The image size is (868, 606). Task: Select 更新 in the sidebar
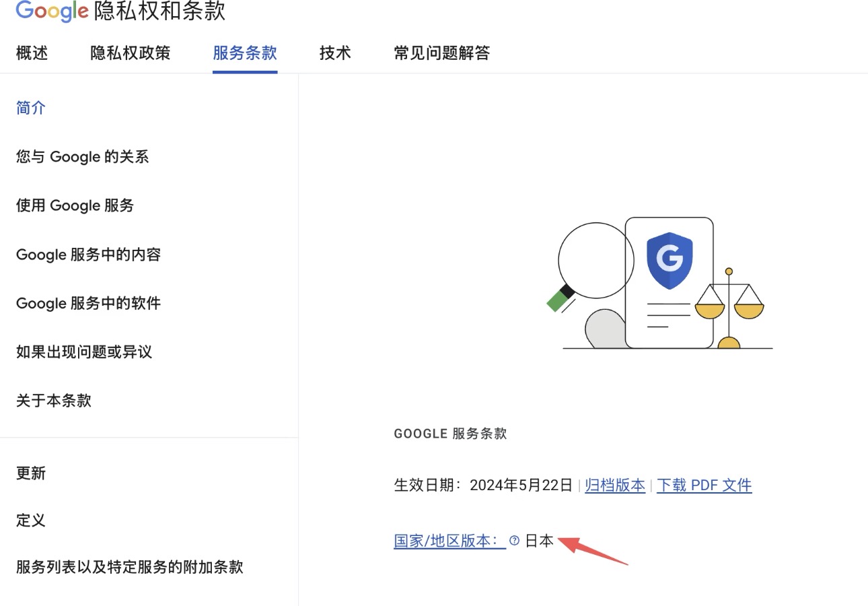(31, 473)
